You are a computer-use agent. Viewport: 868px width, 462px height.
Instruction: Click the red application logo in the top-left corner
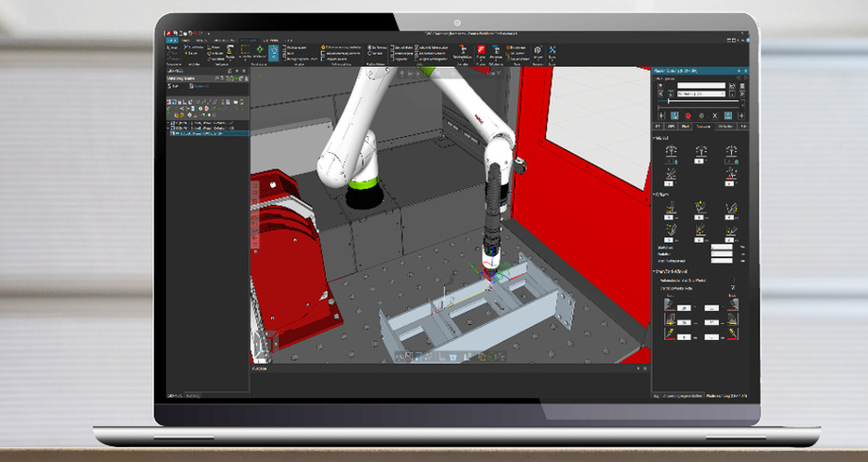point(169,33)
